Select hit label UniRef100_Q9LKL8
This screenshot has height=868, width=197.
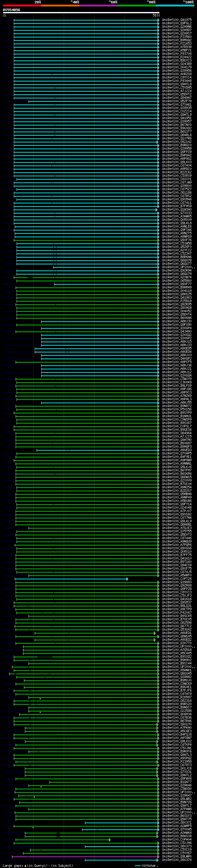(x=176, y=223)
